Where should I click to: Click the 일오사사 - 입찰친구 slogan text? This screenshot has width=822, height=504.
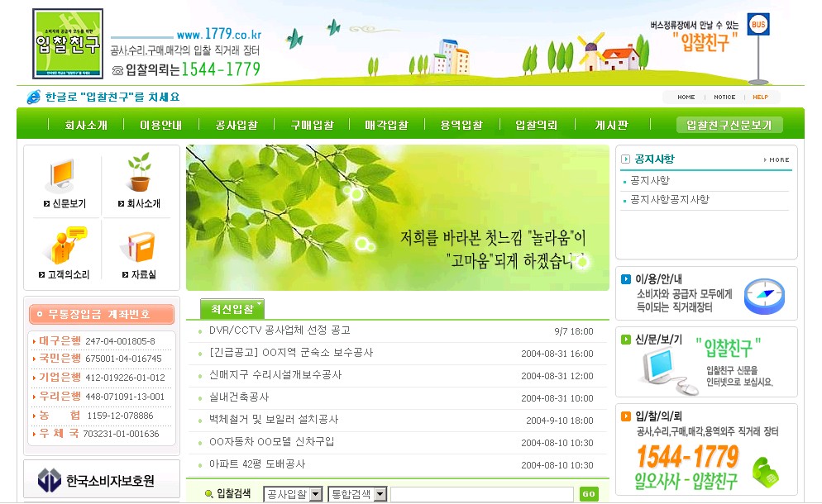(686, 481)
